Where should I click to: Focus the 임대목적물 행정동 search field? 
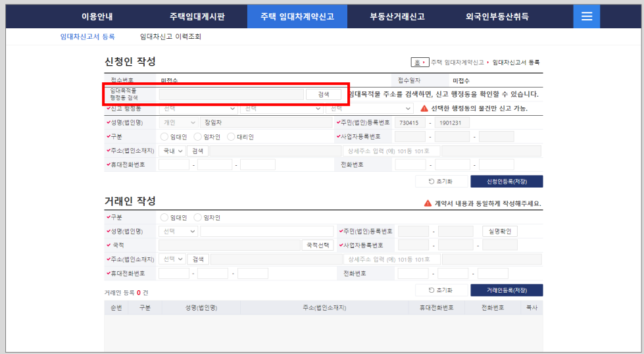232,94
